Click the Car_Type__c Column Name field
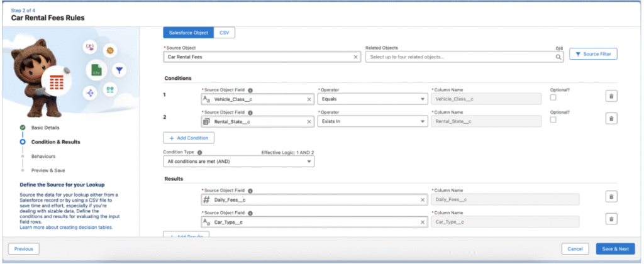Screen dimensions: 644x264 point(505,222)
